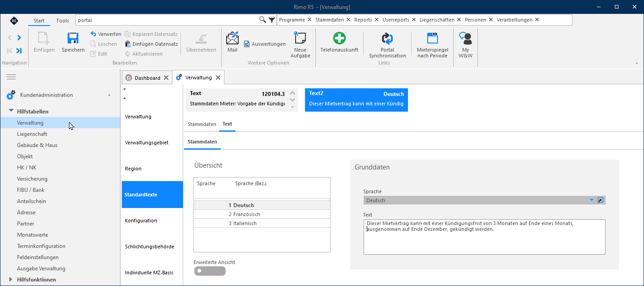Remove the Reports search filter

pos(376,20)
